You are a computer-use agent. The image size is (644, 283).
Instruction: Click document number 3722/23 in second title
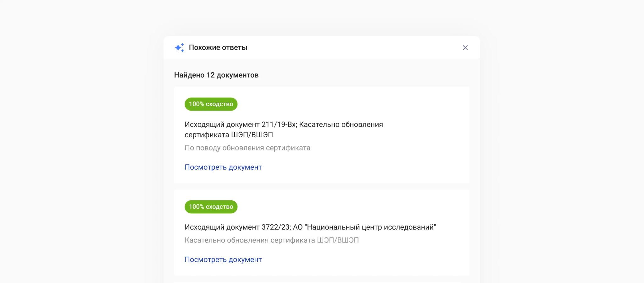click(276, 227)
